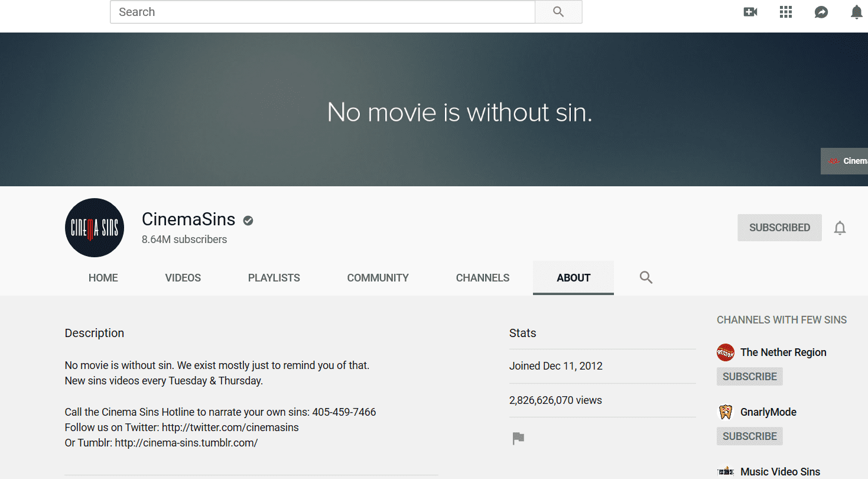The image size is (868, 479).
Task: Switch to the VIDEOS tab
Action: point(183,278)
